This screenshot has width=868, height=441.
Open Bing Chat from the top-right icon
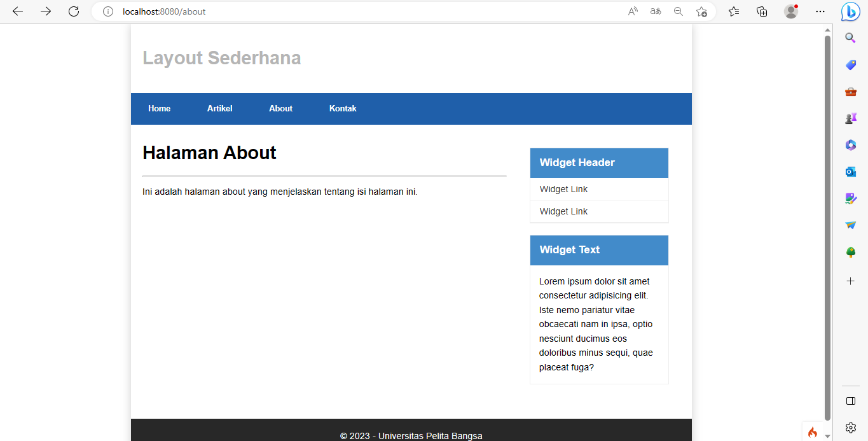850,11
